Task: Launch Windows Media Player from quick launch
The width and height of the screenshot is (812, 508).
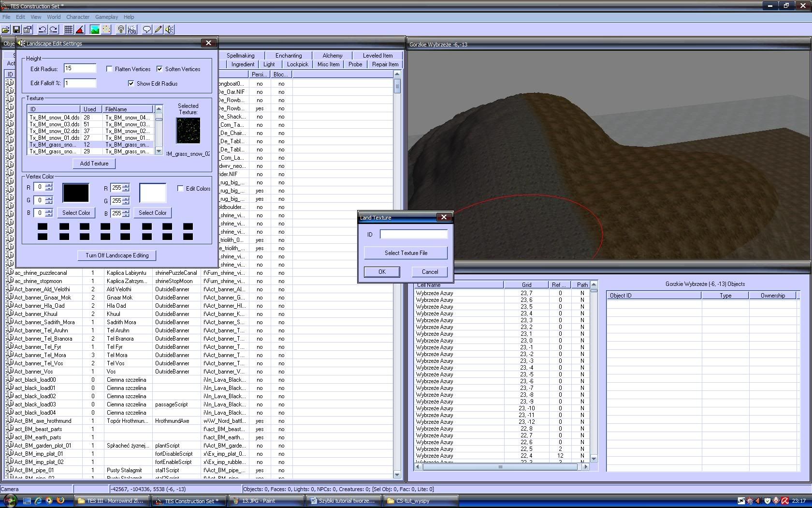Action: coord(49,501)
